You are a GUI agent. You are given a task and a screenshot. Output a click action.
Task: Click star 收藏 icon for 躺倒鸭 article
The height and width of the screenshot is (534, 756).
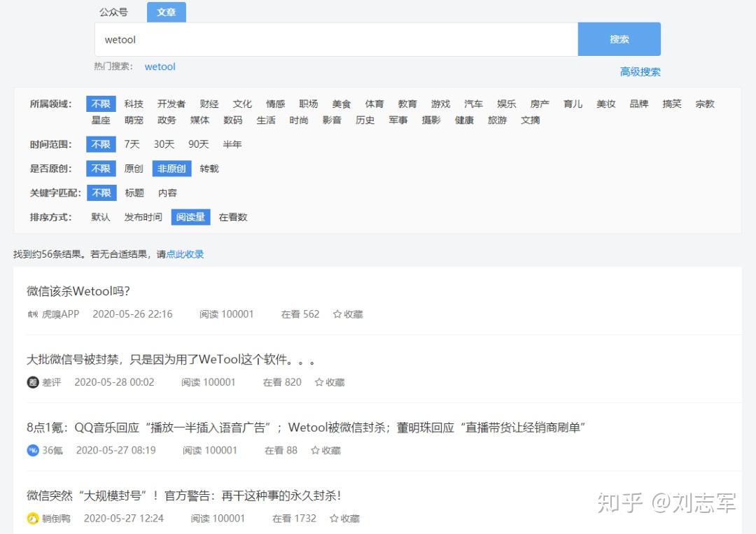click(x=334, y=519)
